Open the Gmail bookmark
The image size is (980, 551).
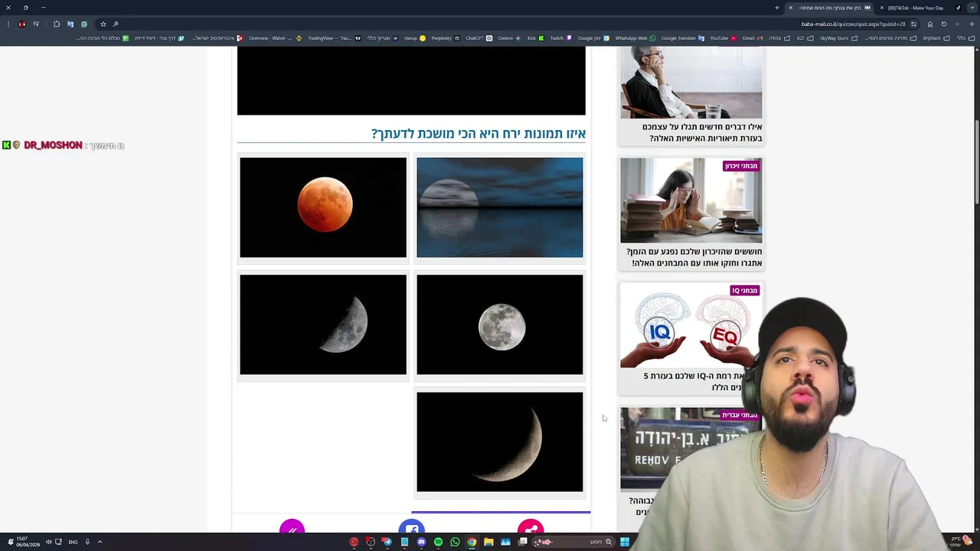(753, 38)
